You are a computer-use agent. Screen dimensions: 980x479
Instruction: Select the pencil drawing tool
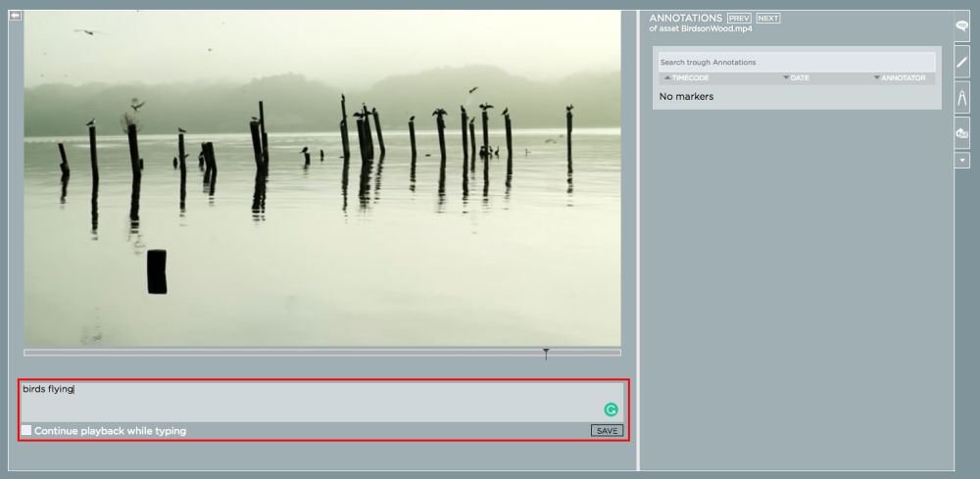click(962, 62)
